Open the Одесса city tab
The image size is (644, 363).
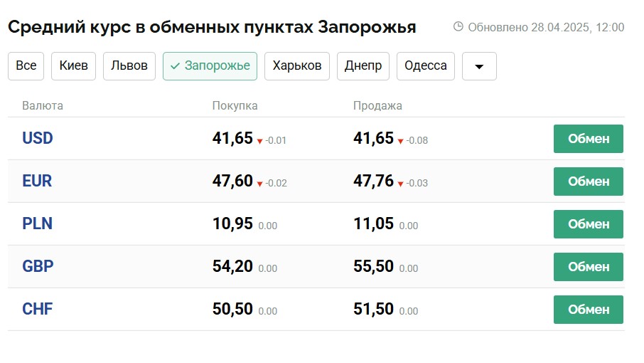coord(426,66)
